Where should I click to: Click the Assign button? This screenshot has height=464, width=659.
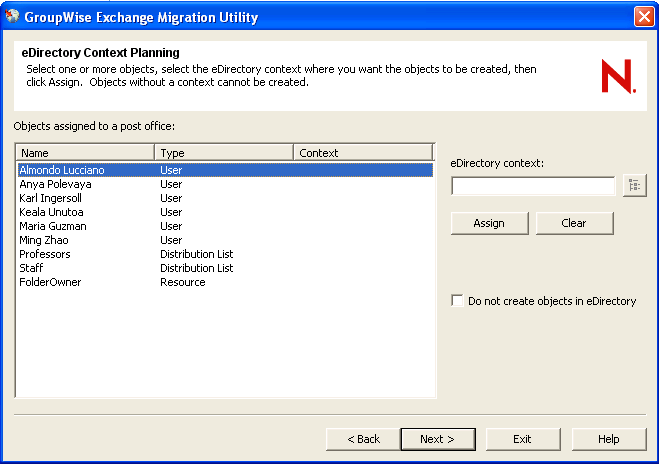coord(489,223)
